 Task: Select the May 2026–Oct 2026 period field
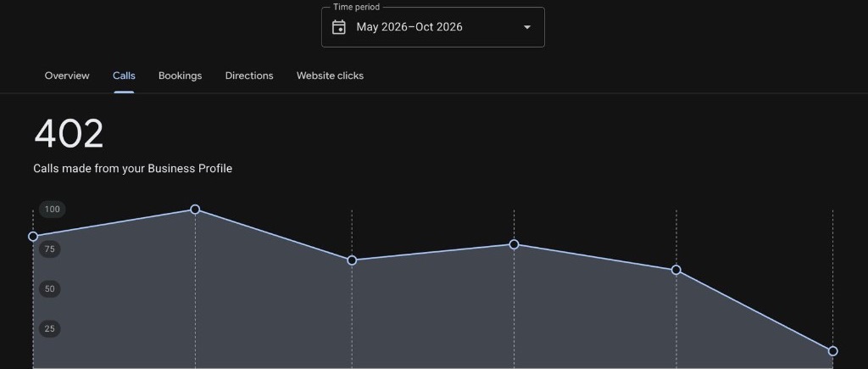point(433,27)
